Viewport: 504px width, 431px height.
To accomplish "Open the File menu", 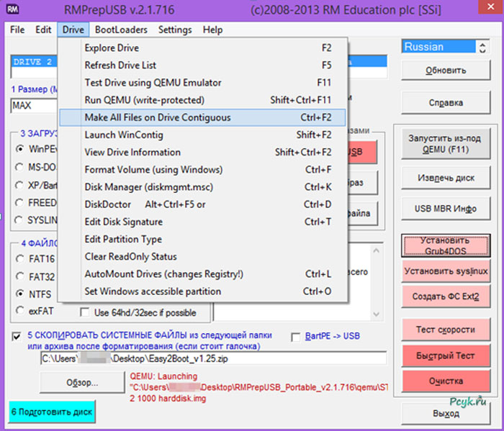I will [17, 30].
